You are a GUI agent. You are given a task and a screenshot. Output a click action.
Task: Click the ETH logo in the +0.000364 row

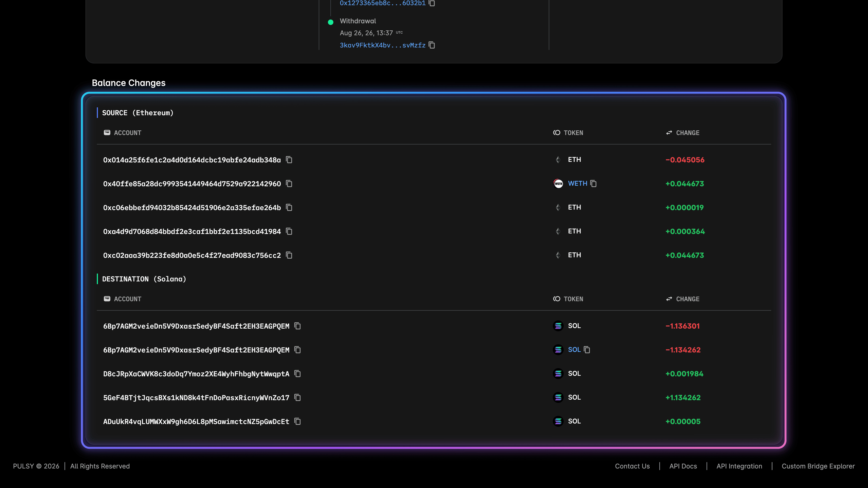pyautogui.click(x=558, y=231)
